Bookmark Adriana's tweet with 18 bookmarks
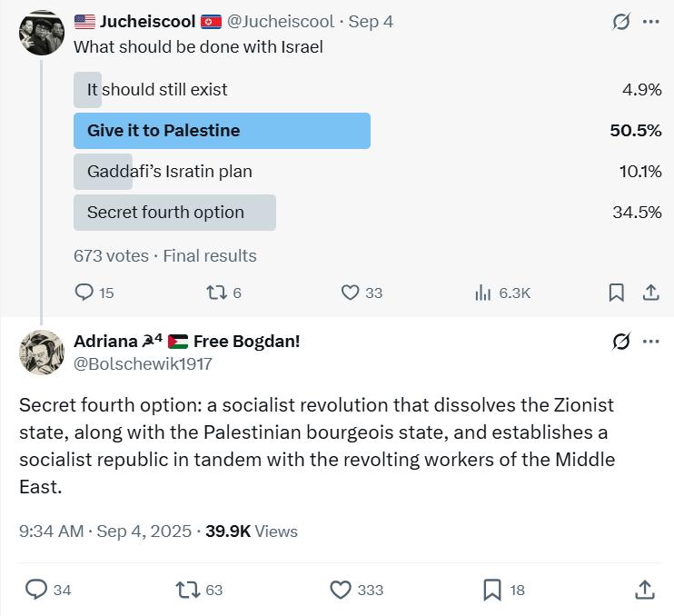 click(492, 590)
